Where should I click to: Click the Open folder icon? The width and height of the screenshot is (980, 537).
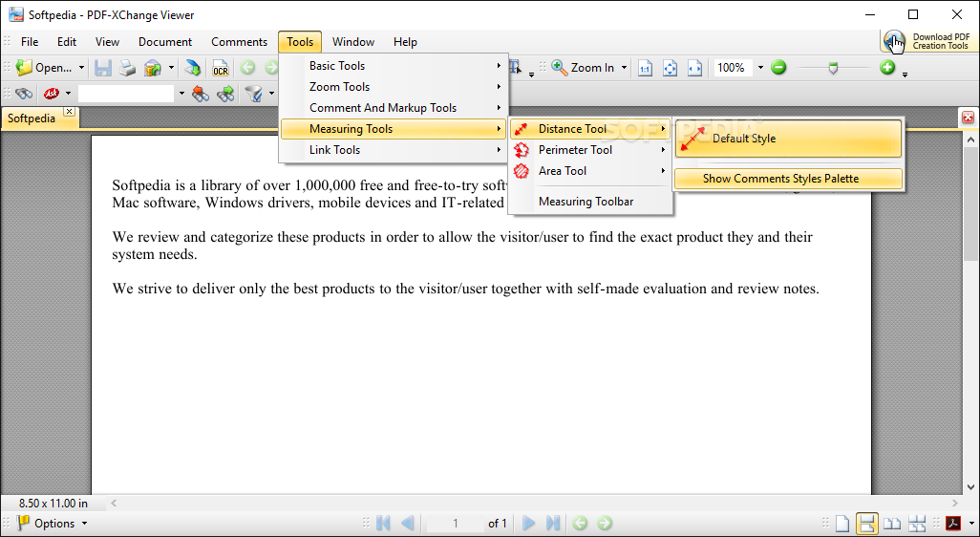click(24, 68)
